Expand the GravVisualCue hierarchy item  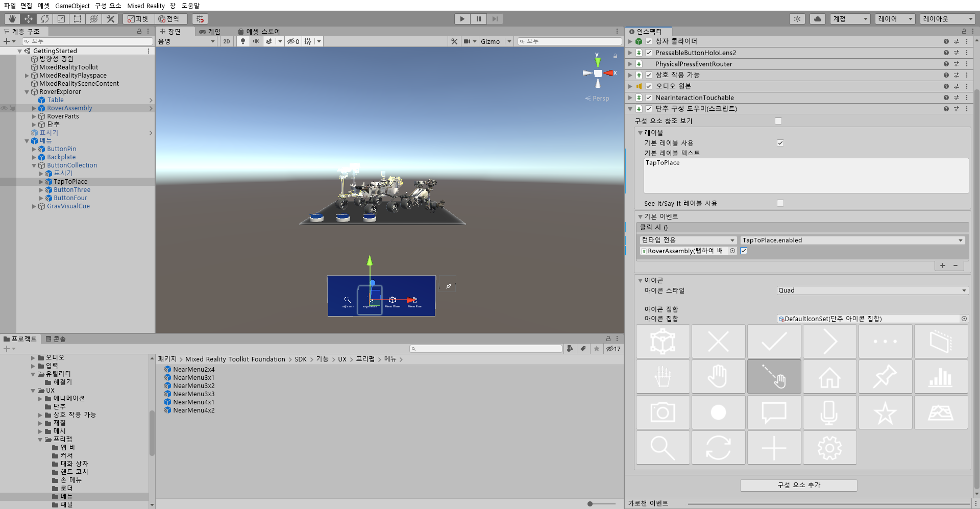pyautogui.click(x=34, y=206)
